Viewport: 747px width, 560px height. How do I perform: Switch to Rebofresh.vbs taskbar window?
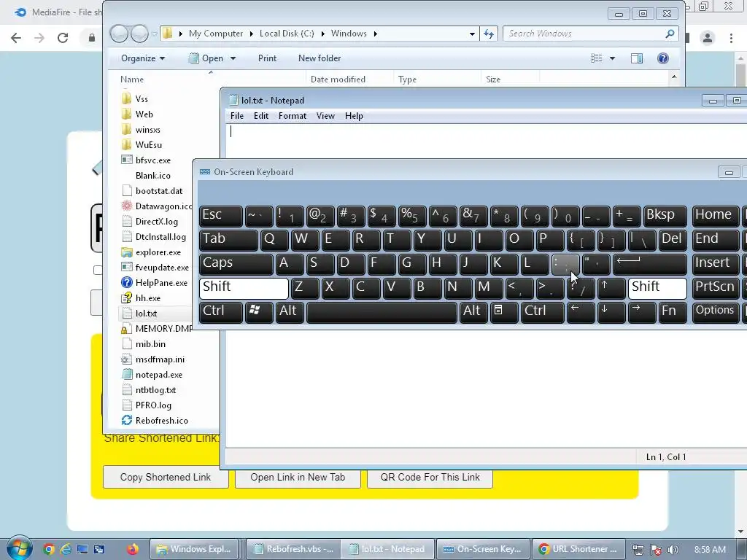tap(293, 549)
